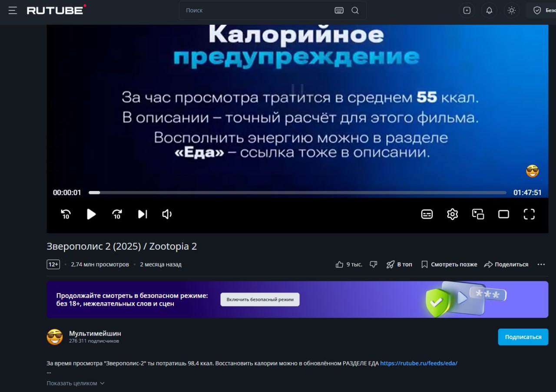Click the Подписаться button
Image resolution: width=556 pixels, height=392 pixels.
coord(523,337)
